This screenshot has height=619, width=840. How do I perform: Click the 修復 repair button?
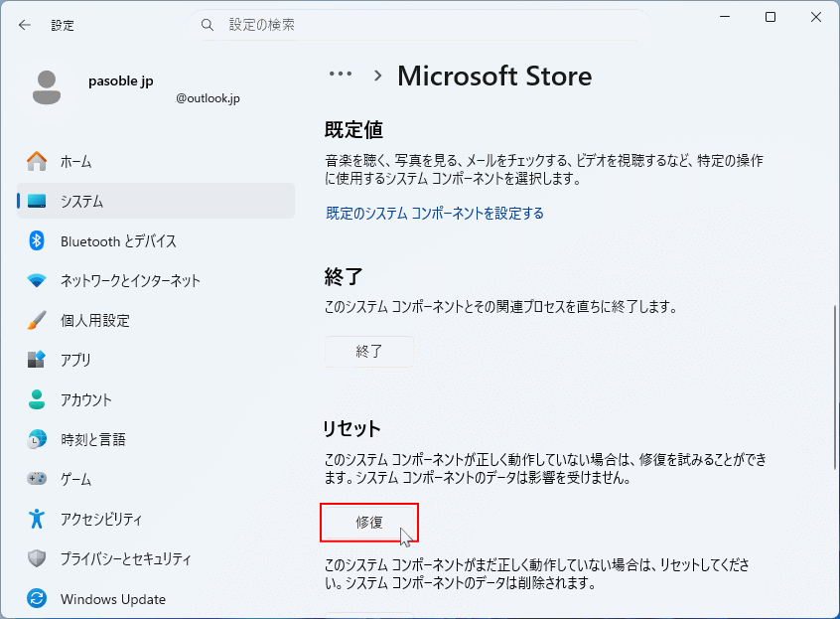369,522
